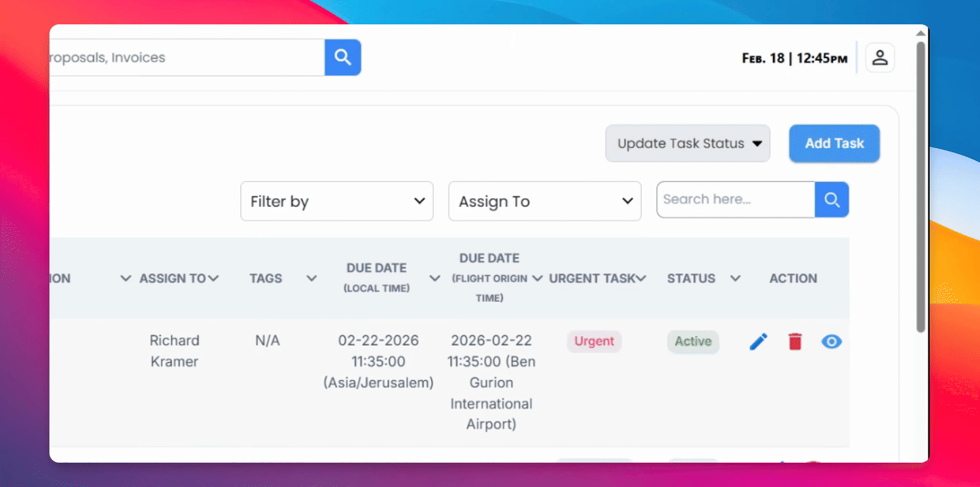This screenshot has height=487, width=980.
Task: Click the Urgent badge
Action: [594, 341]
